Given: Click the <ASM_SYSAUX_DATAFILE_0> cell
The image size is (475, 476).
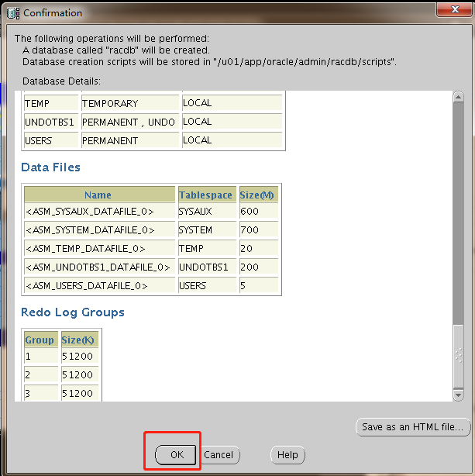Looking at the screenshot, I should [99, 212].
